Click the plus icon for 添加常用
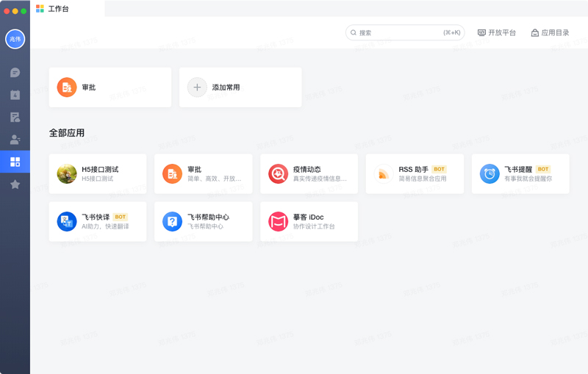This screenshot has height=374, width=588. click(197, 87)
